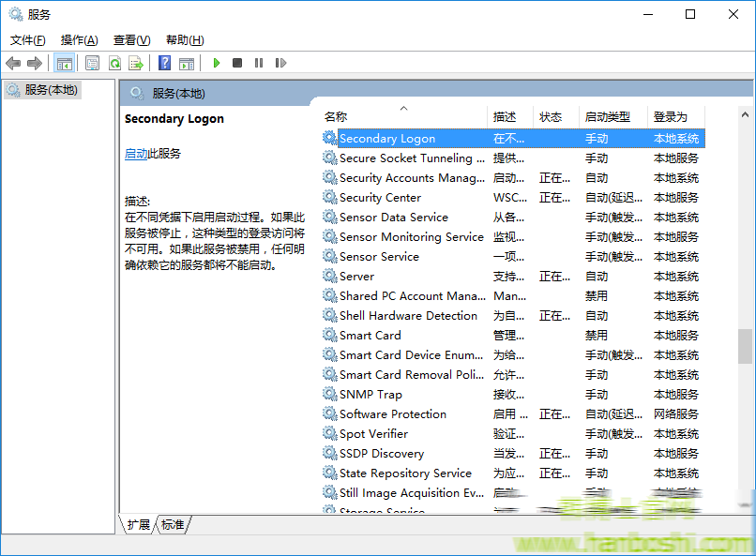
Task: Click the vertical scrollbar thumb
Action: click(x=745, y=346)
